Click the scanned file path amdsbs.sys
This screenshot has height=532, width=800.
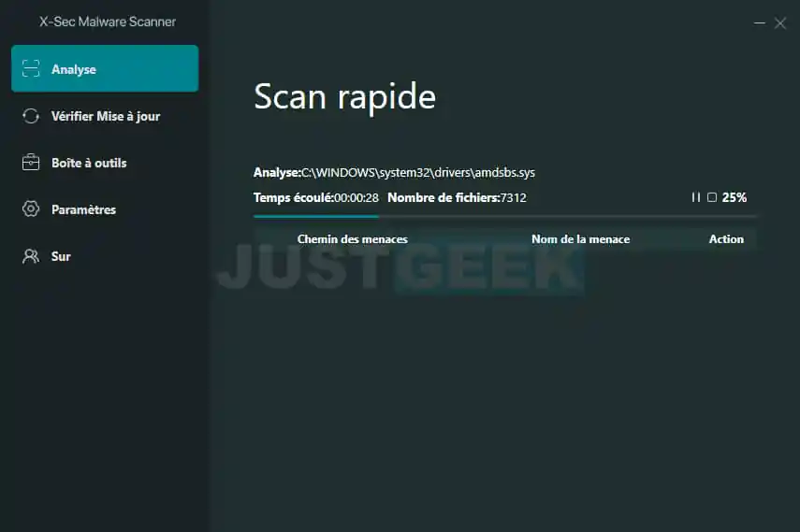(x=418, y=173)
